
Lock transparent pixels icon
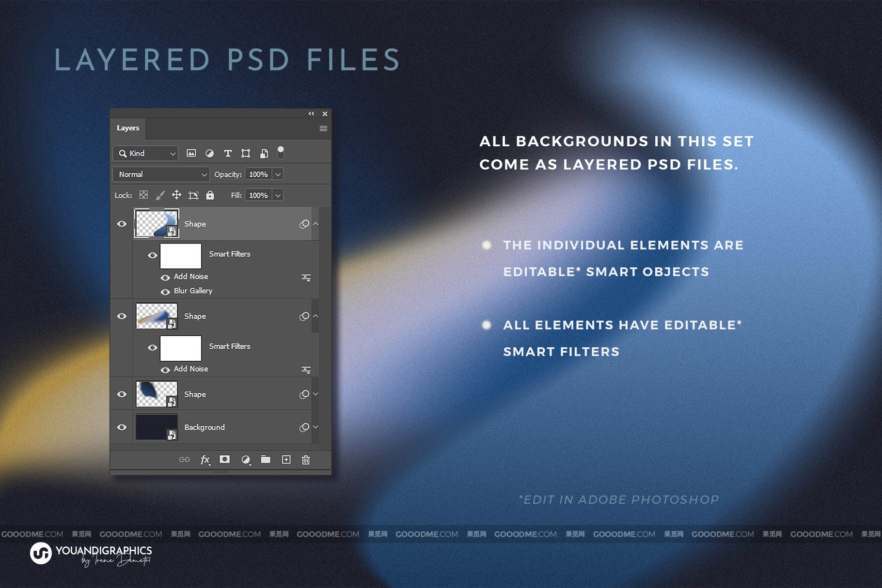point(143,195)
